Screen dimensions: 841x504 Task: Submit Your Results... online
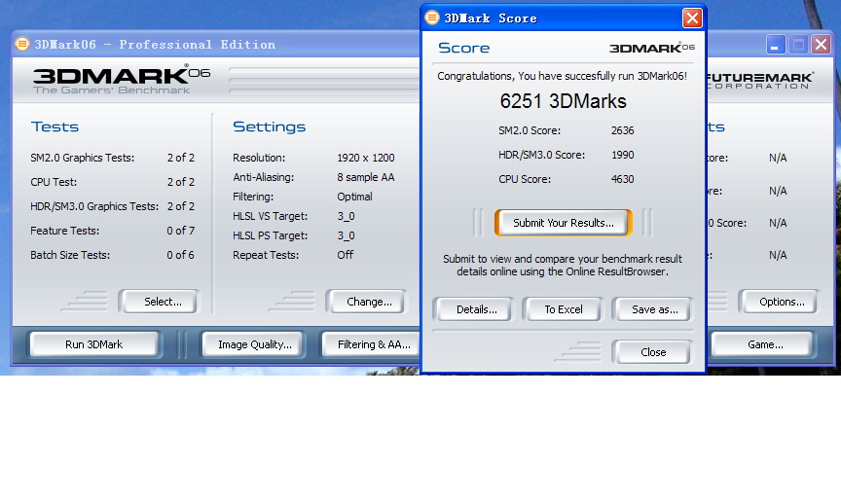[x=563, y=223]
